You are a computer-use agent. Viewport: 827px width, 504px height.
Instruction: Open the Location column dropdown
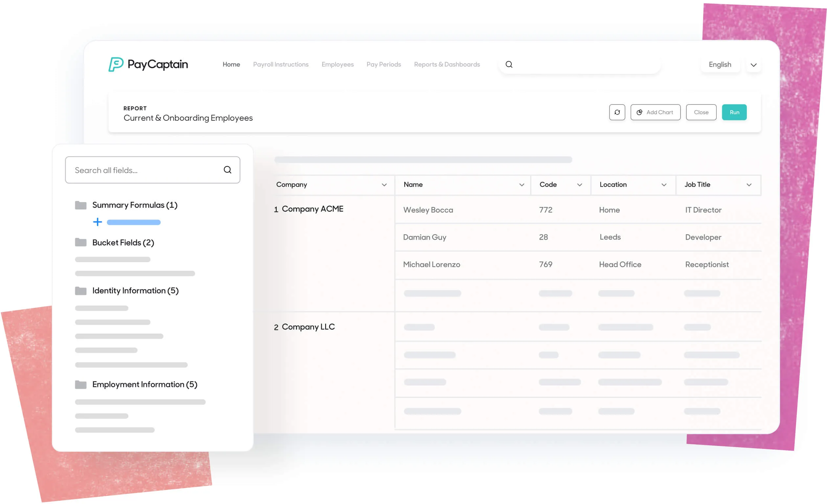point(663,185)
